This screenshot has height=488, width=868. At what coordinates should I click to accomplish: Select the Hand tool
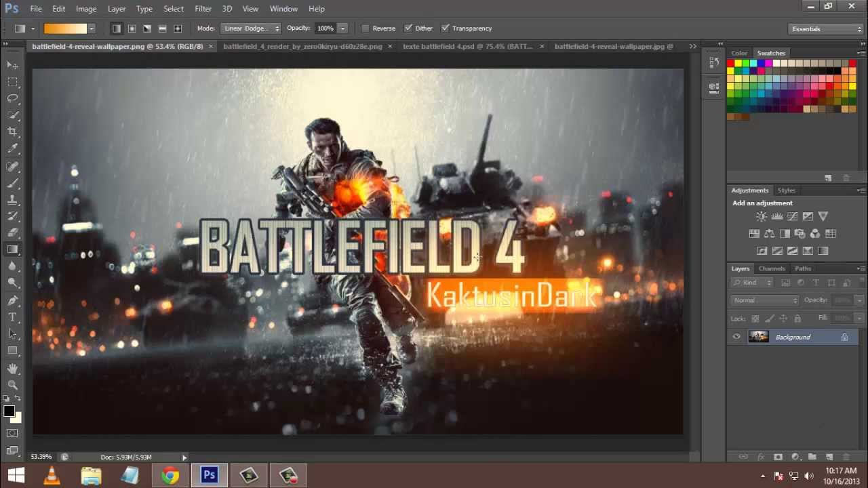coord(12,368)
